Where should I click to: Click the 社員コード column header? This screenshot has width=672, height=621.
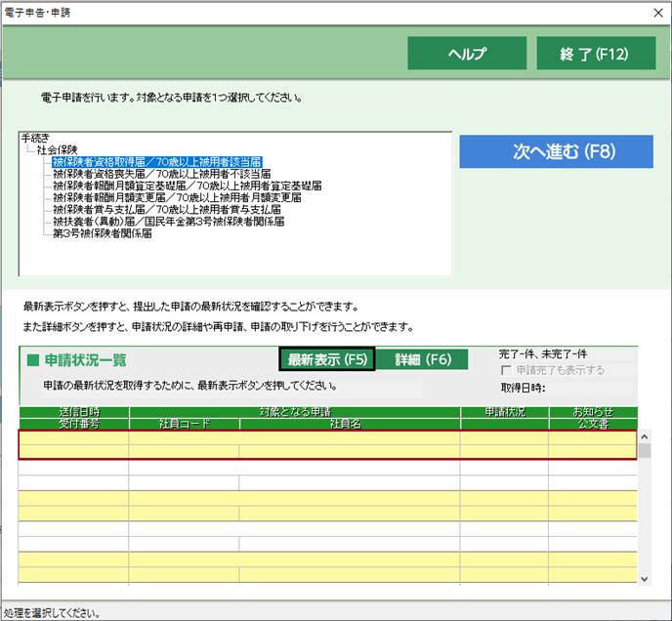(x=185, y=424)
